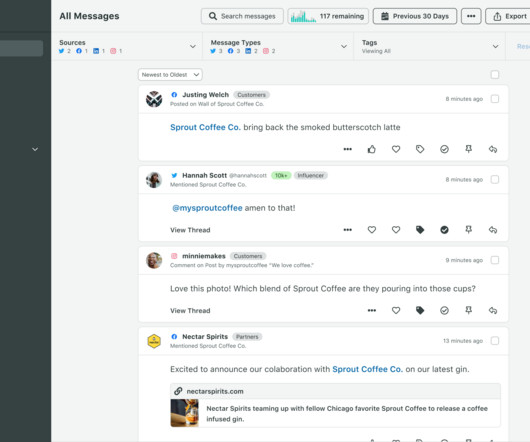Open more options on Hannah Scott's message

click(x=347, y=230)
